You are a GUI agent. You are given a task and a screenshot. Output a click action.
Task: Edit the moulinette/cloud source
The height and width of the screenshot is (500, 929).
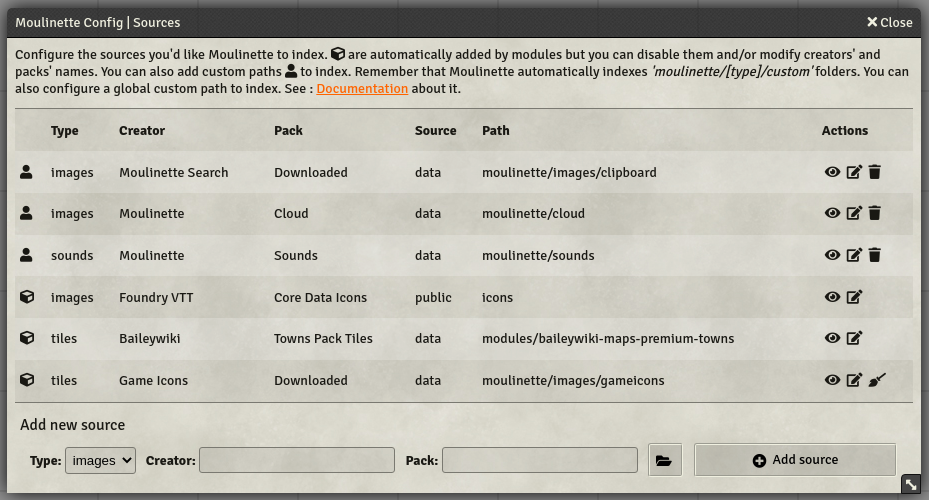click(x=854, y=213)
